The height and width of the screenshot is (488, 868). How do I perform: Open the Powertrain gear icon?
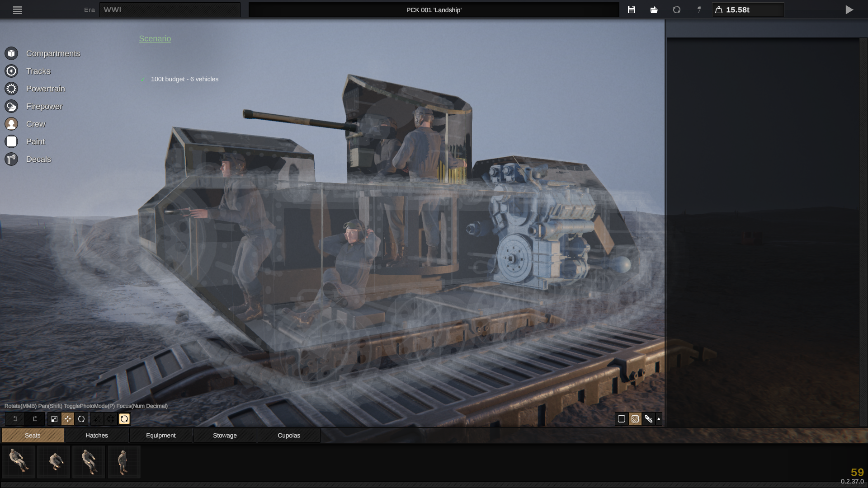pos(11,89)
